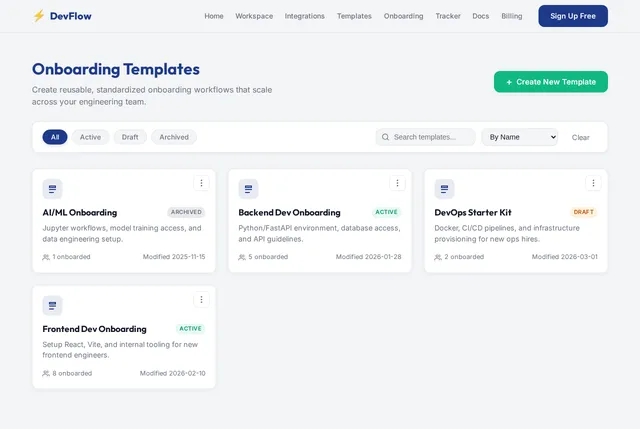Expand the By Name sort dropdown
This screenshot has height=429, width=640.
coord(520,137)
